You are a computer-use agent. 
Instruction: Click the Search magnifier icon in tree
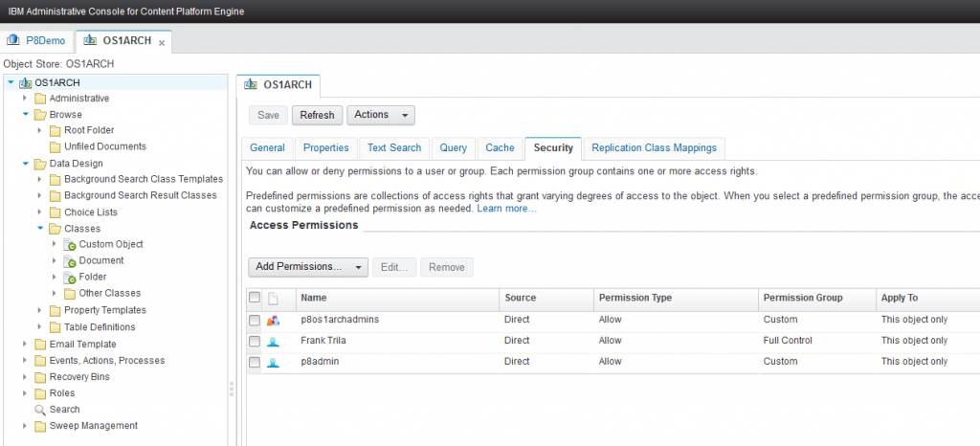pos(40,410)
